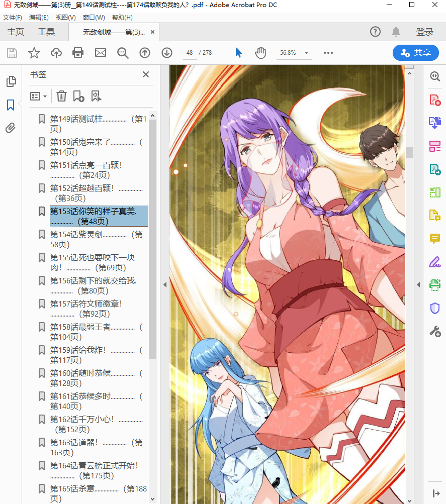Open the 编辑(E) menu
The image size is (446, 504).
pos(39,18)
